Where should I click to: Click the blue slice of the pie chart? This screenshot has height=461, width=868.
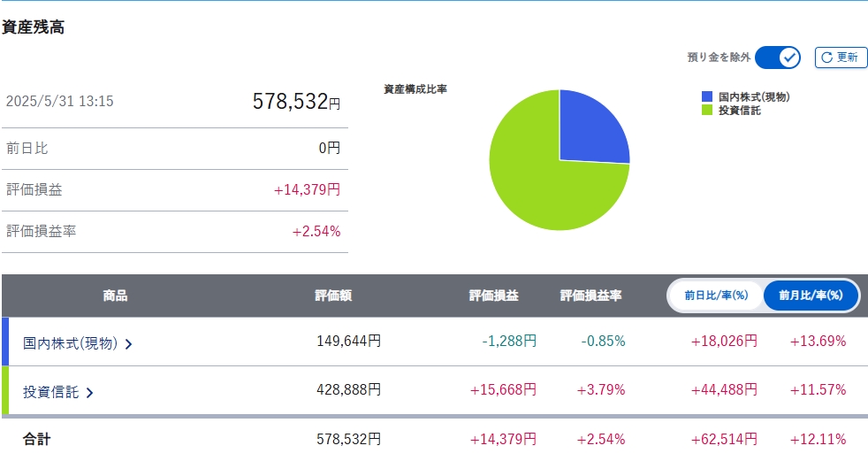click(x=590, y=128)
